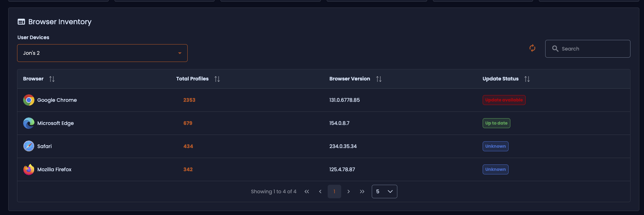Select the Google Chrome name text

point(57,100)
